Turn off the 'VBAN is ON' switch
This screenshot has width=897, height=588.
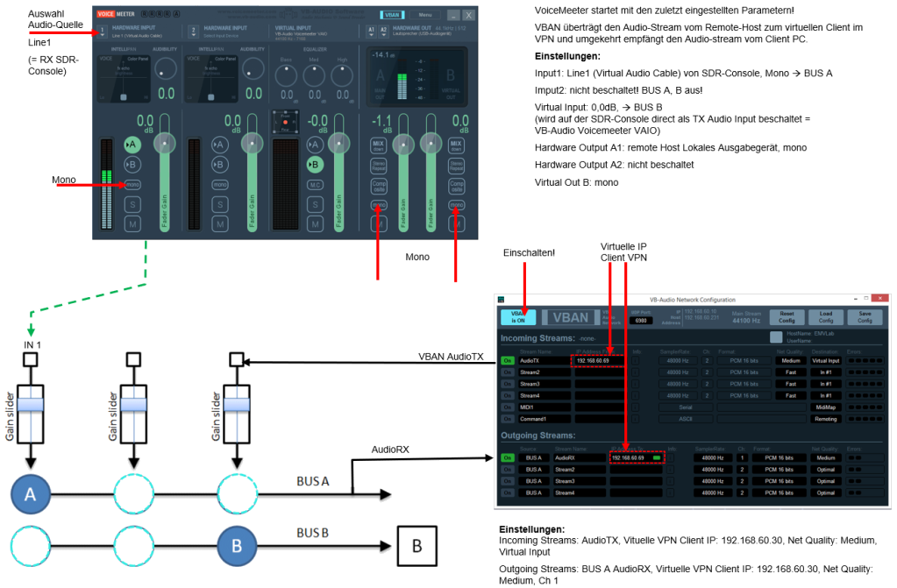coord(516,317)
